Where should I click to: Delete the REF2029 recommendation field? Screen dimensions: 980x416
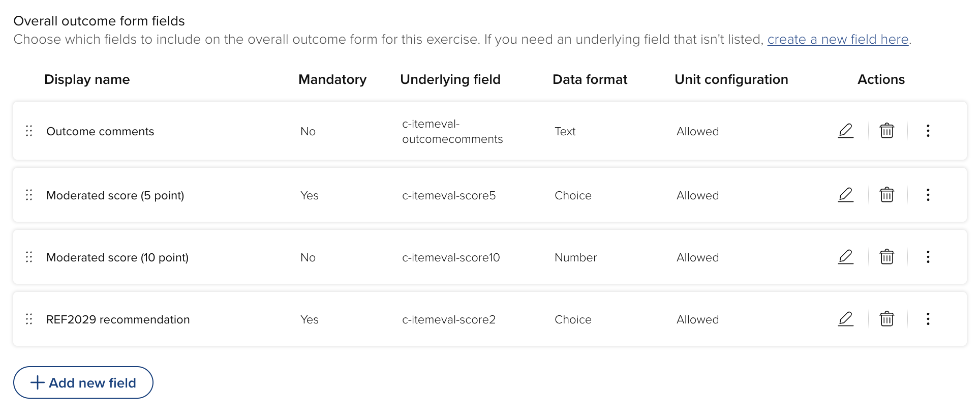coord(887,319)
